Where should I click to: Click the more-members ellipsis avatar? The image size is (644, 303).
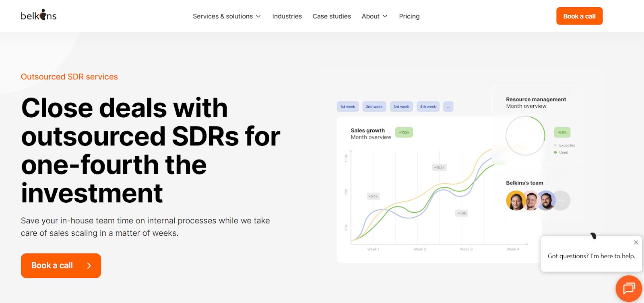561,201
